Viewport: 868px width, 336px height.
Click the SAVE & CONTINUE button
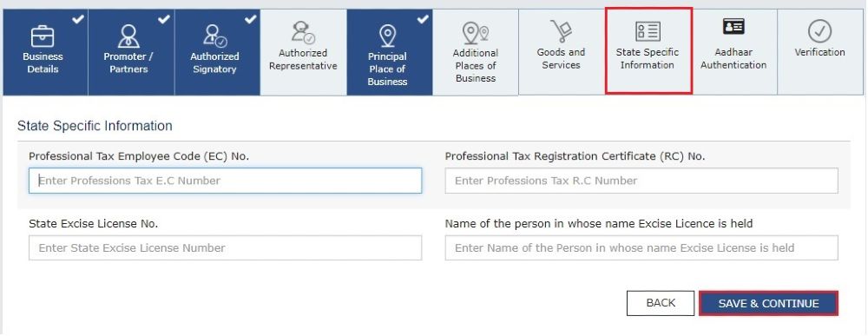tap(768, 303)
